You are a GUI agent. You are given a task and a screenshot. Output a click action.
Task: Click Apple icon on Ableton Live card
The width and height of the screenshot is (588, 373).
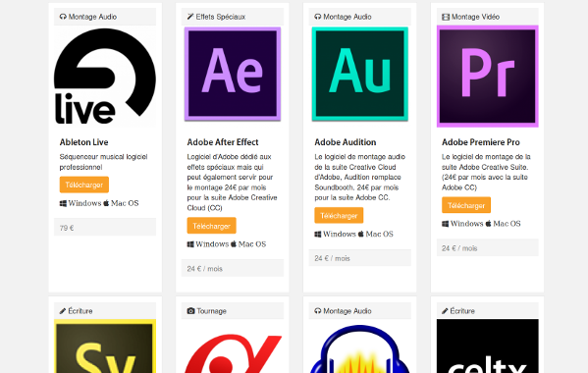[106, 203]
